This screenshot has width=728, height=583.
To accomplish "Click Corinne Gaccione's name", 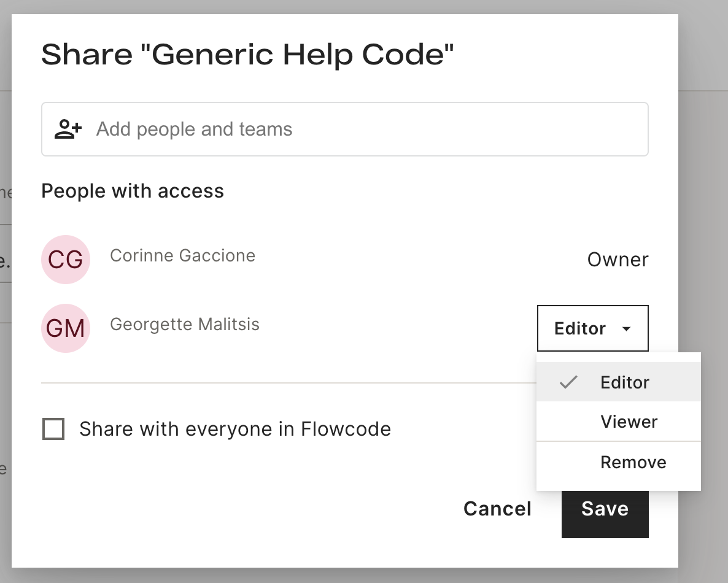I will [x=182, y=256].
